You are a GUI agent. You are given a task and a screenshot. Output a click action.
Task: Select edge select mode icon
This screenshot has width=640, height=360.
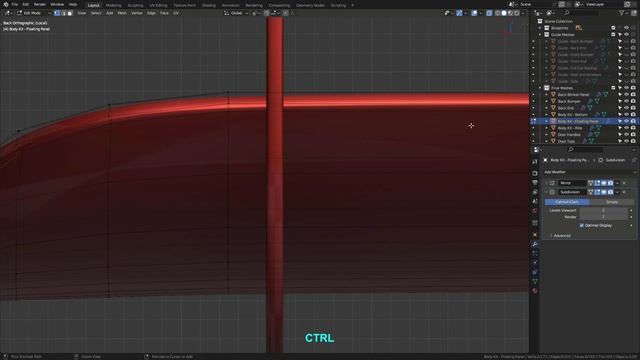pyautogui.click(x=63, y=13)
